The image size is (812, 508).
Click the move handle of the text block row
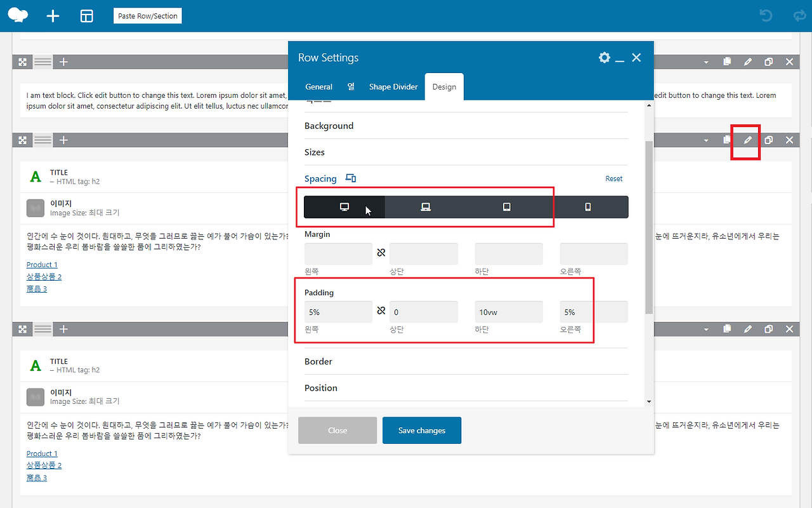(23, 62)
